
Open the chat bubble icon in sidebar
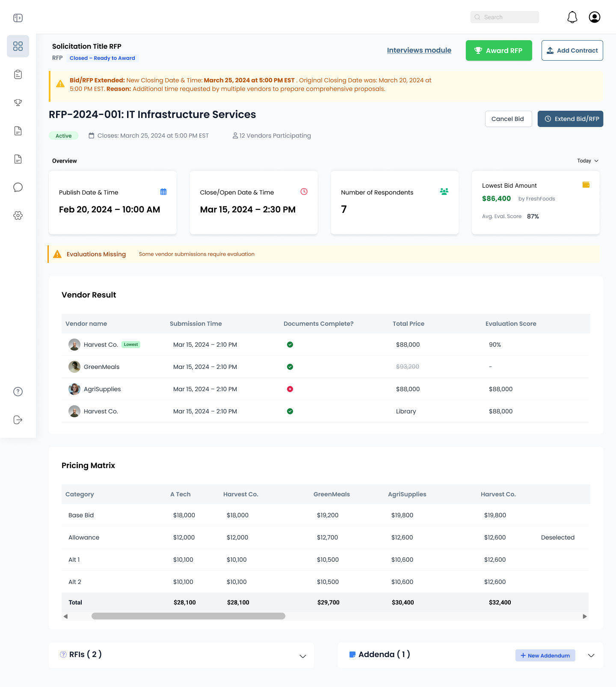coord(18,187)
